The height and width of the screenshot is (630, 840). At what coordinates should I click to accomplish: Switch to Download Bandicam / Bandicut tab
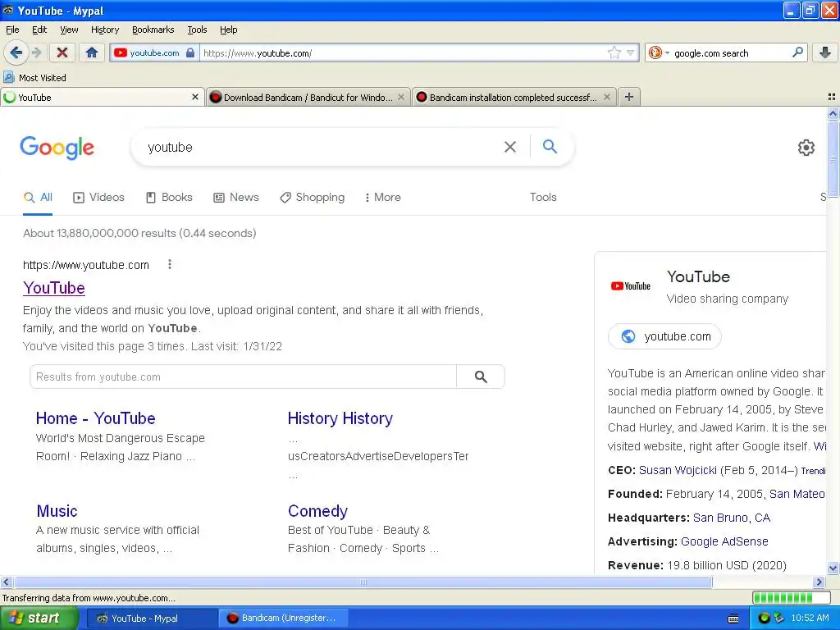tap(308, 97)
